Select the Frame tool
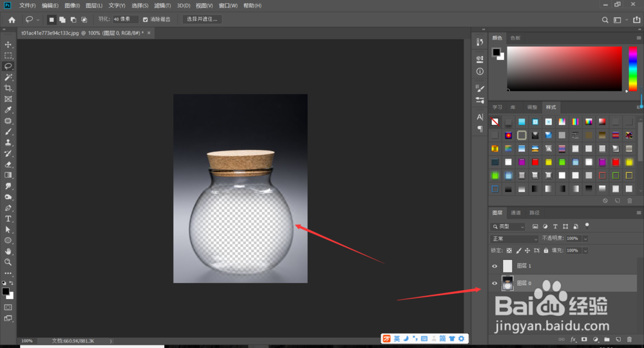Screen dimensions: 644x348 8,99
